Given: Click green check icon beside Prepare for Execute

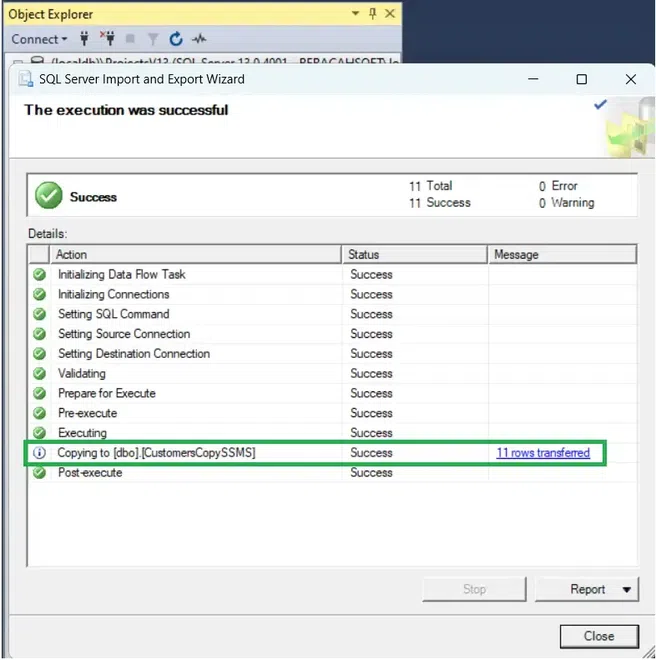Looking at the screenshot, I should (39, 393).
